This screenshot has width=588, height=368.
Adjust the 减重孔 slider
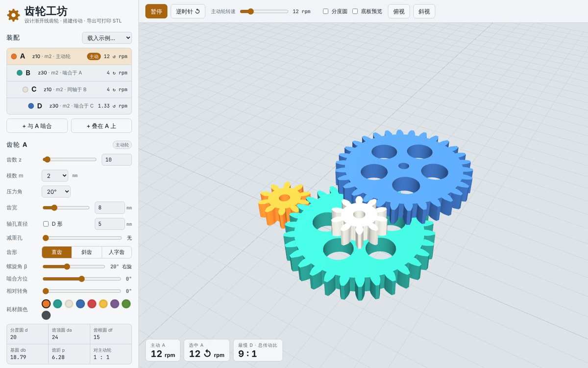click(81, 237)
